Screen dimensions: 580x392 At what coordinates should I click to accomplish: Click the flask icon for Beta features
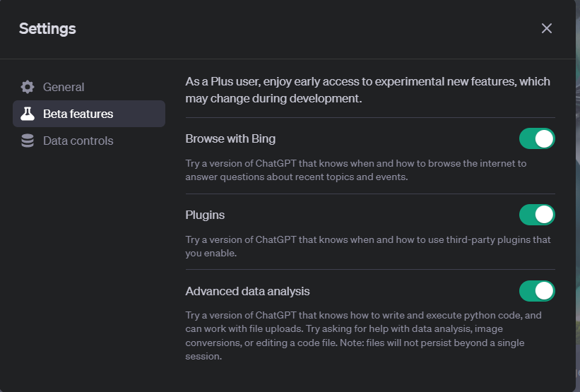click(x=28, y=114)
